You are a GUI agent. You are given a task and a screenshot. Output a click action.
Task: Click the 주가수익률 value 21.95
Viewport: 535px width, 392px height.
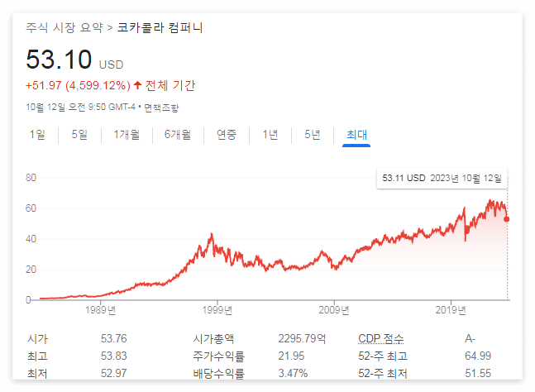[x=291, y=356]
